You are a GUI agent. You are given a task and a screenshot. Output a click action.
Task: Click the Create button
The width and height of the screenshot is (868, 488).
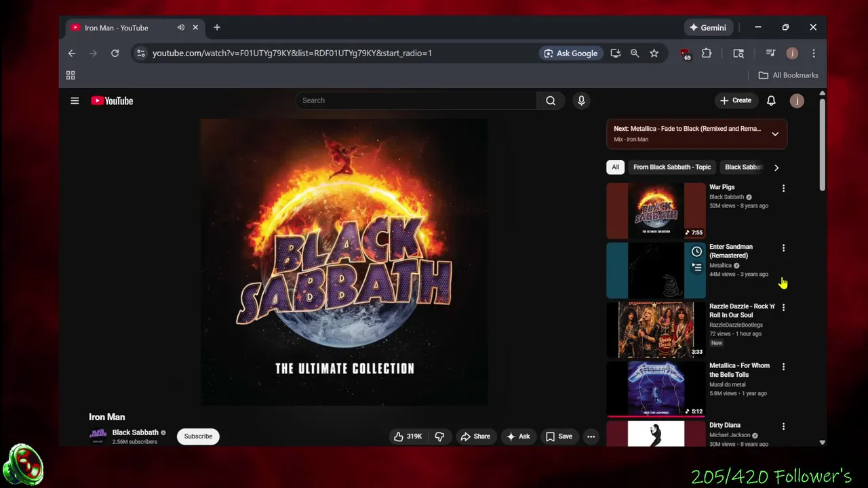click(735, 100)
